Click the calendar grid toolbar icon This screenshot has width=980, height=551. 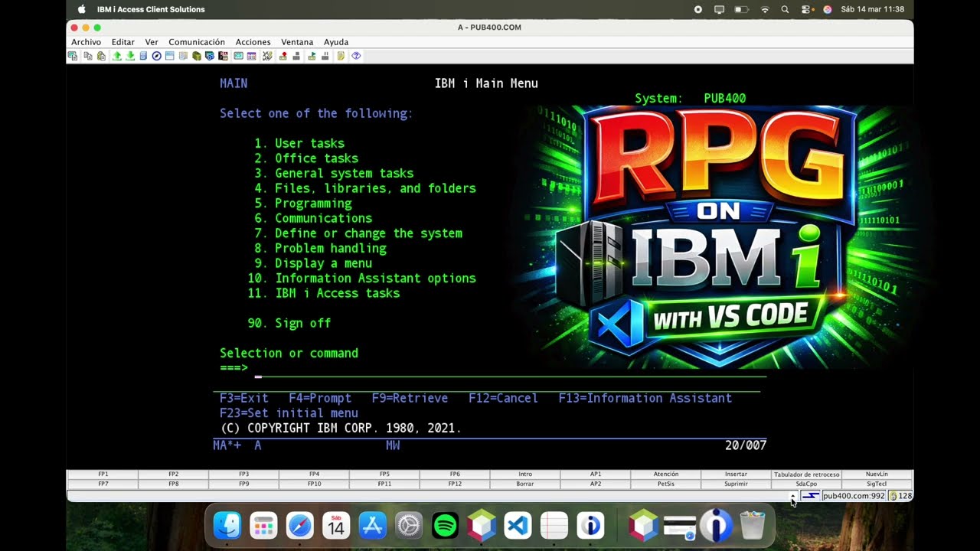[x=251, y=56]
